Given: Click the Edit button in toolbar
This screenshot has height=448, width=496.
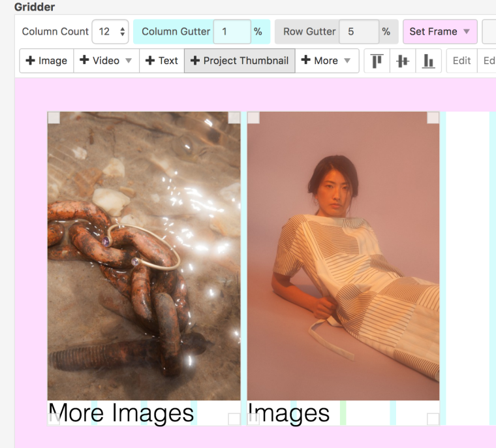Looking at the screenshot, I should [461, 61].
